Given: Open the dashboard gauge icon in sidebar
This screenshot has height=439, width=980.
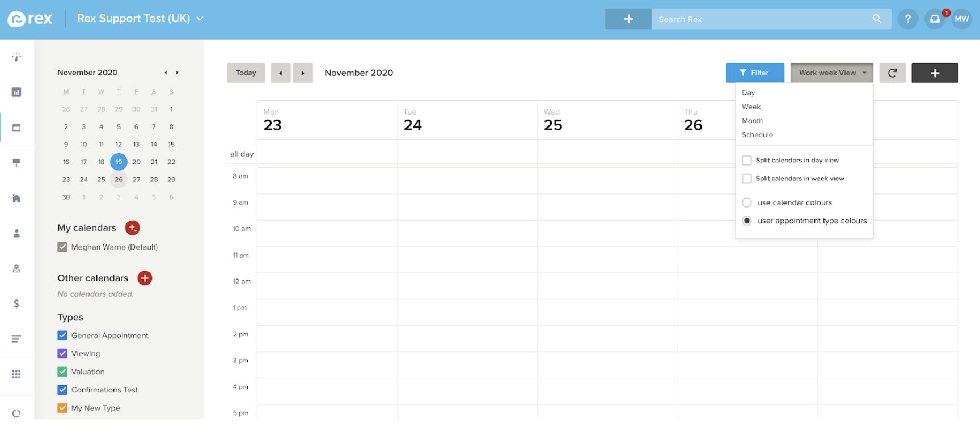Looking at the screenshot, I should coord(16,57).
